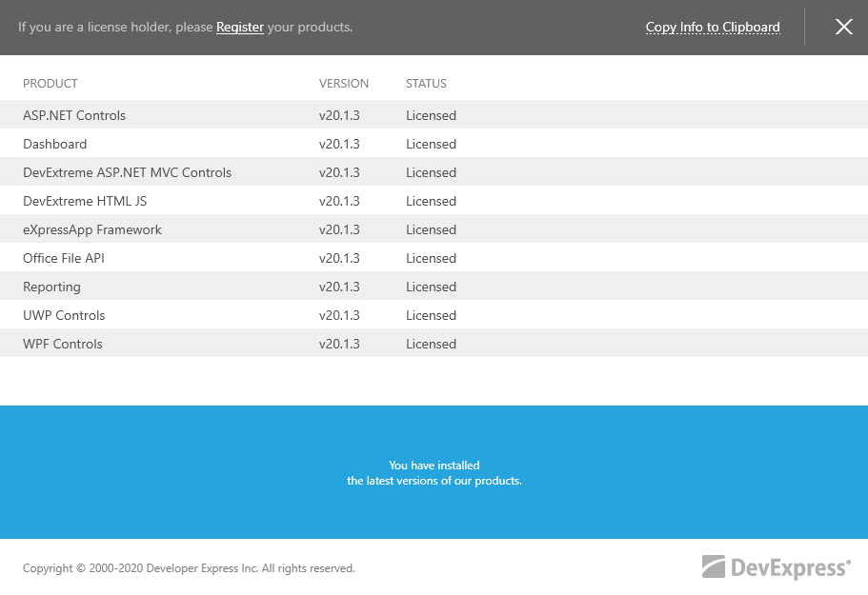This screenshot has width=868, height=595.
Task: Click version of eXpressApp Framework
Action: tap(339, 229)
